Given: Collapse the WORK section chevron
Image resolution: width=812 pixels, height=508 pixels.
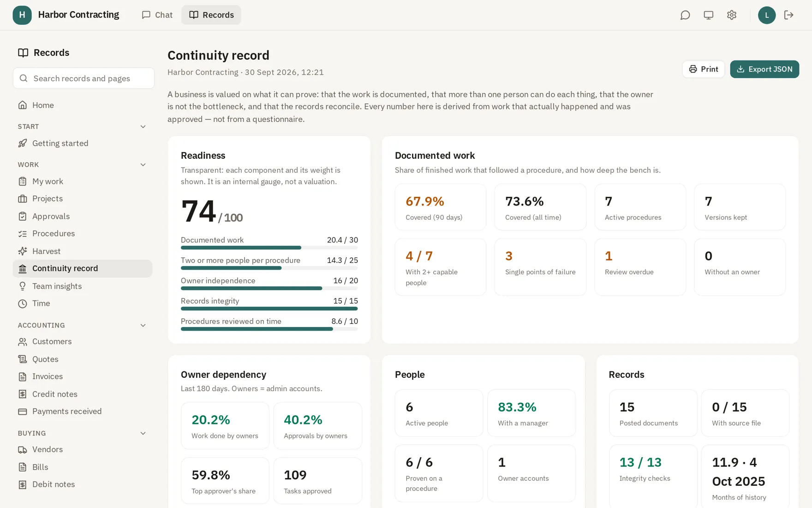Looking at the screenshot, I should pos(143,165).
